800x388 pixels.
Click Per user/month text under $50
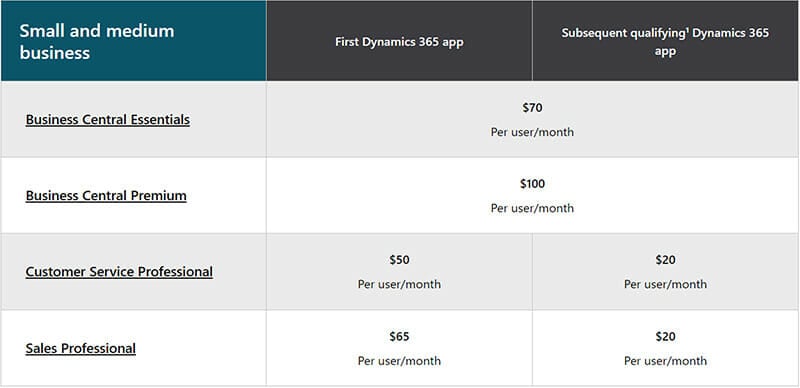pyautogui.click(x=399, y=284)
